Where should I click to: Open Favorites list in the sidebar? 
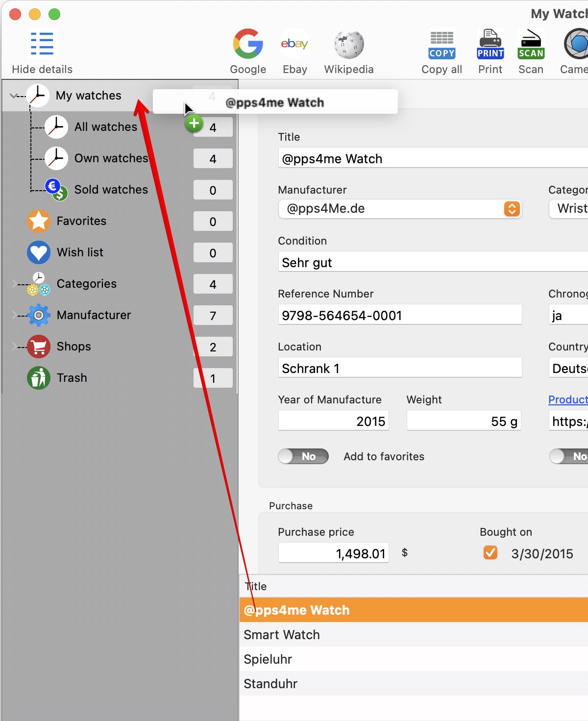click(81, 221)
